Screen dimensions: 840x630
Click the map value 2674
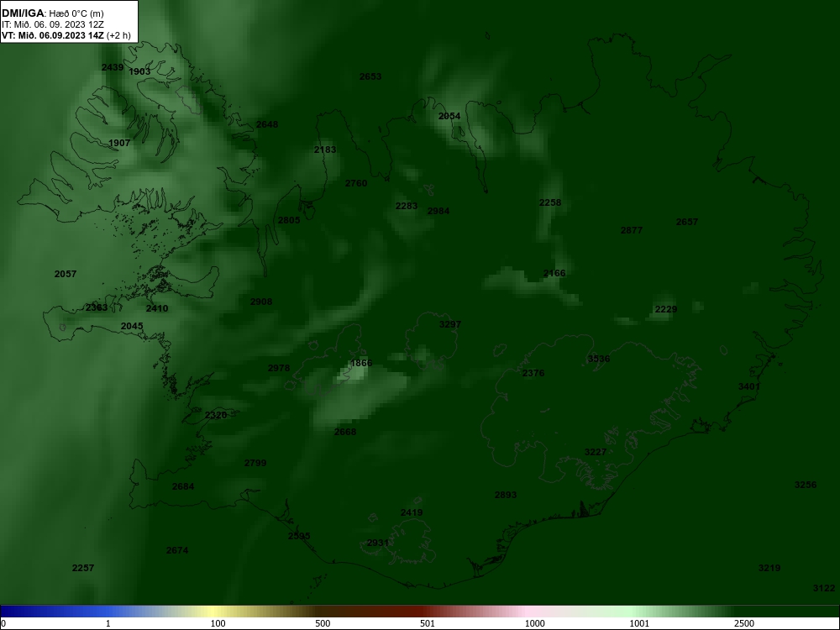177,550
